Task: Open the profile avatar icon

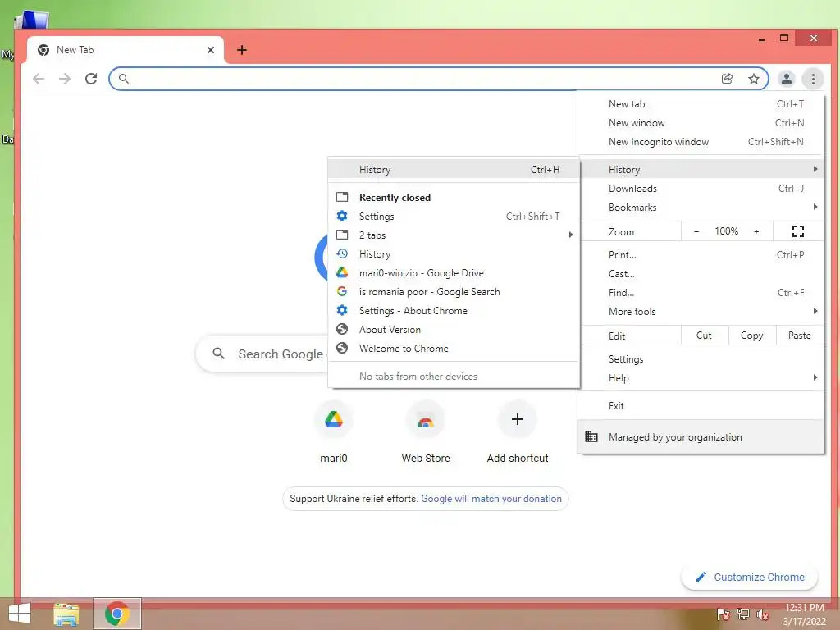Action: coord(787,79)
